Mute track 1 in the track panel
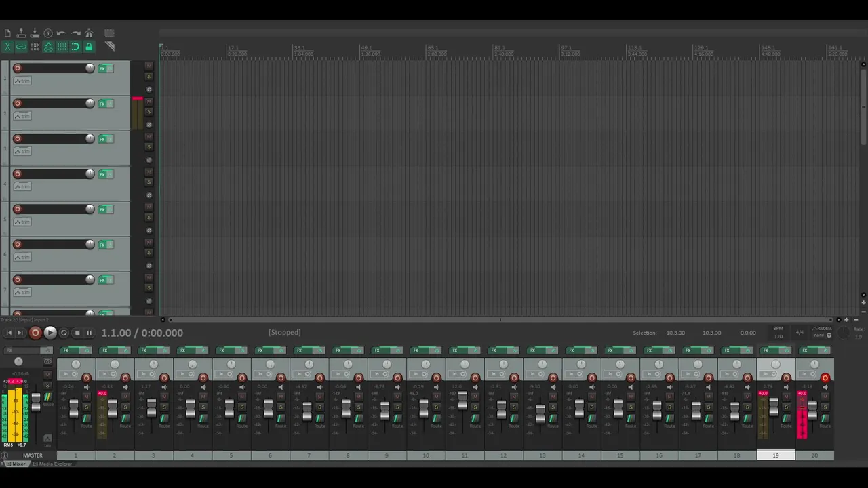The height and width of the screenshot is (488, 868). [x=149, y=66]
